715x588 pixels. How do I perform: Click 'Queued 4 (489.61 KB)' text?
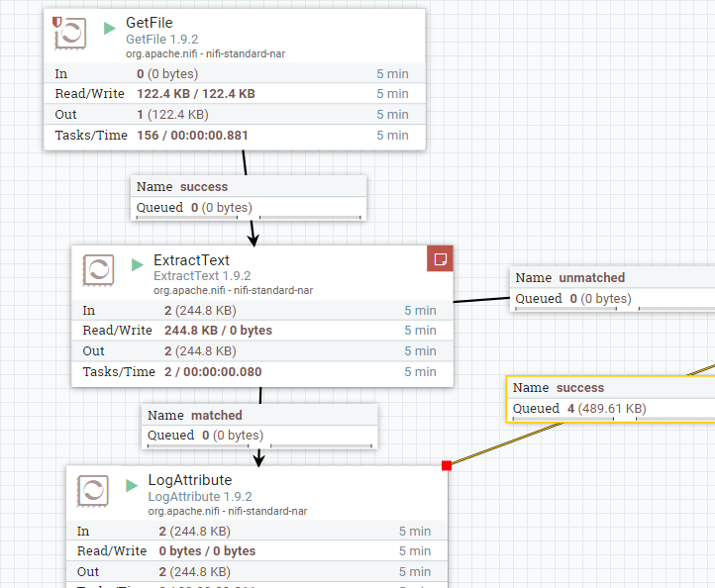click(579, 409)
